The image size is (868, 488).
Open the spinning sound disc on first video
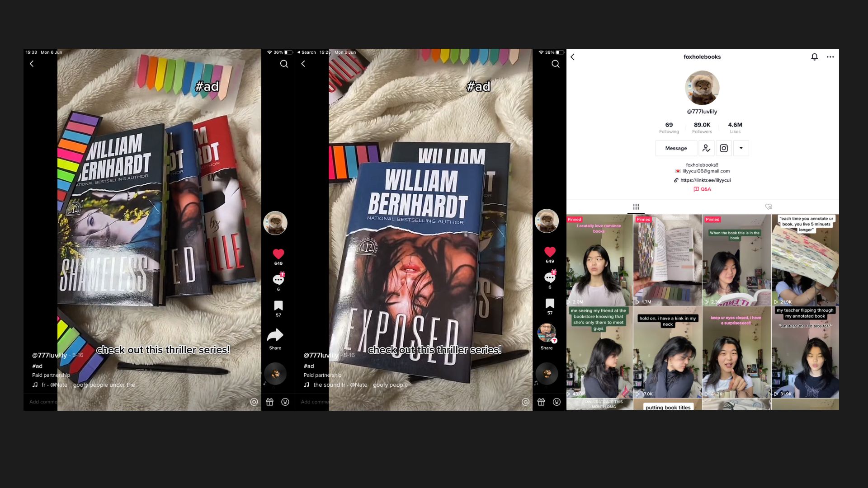coord(275,374)
